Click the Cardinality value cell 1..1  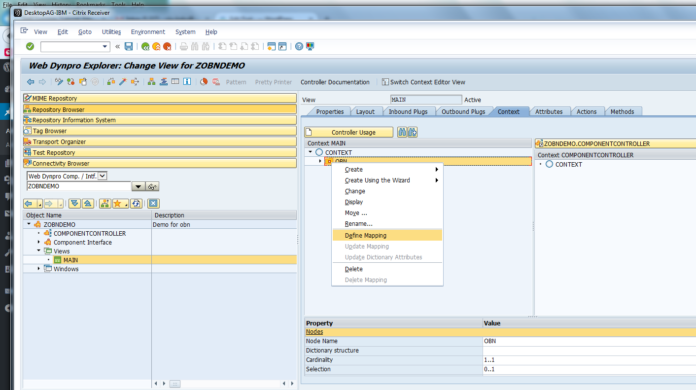pyautogui.click(x=589, y=360)
